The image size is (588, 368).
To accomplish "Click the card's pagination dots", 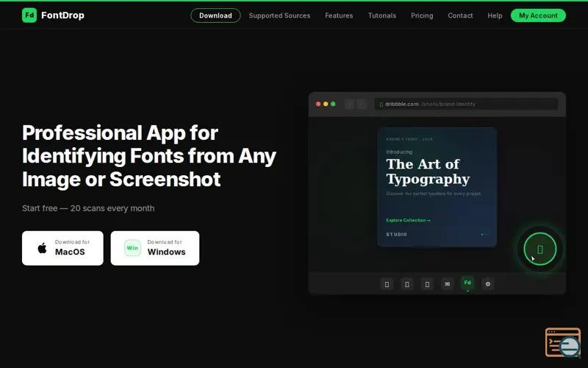I will [484, 234].
